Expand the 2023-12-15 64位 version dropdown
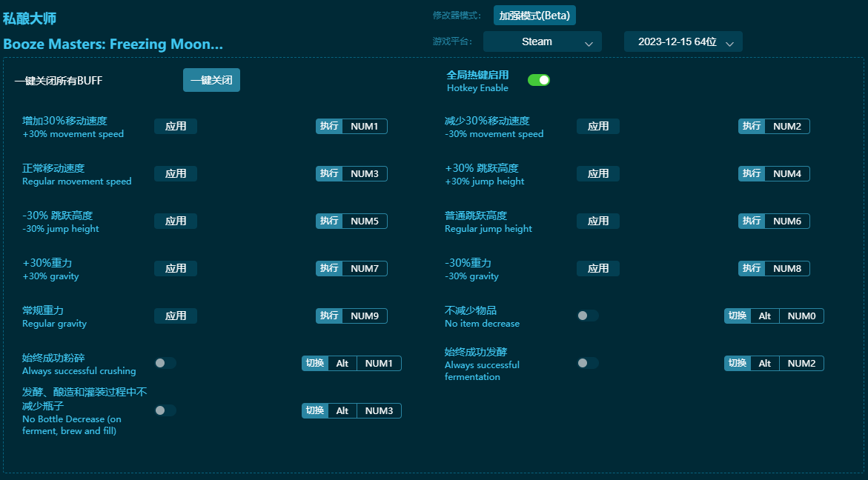This screenshot has height=480, width=868. click(683, 41)
